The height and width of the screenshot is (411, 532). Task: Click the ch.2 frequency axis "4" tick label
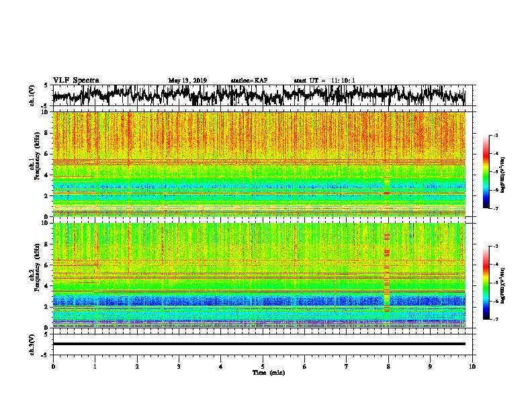tap(47, 287)
